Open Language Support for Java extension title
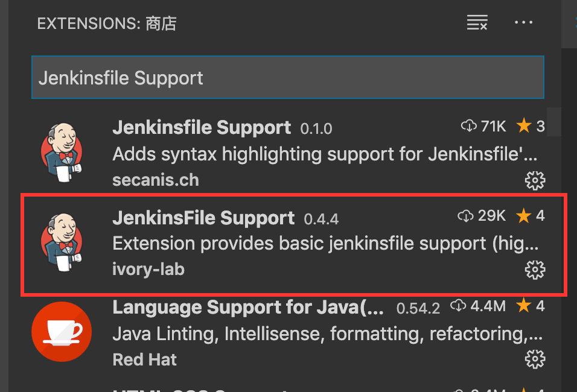This screenshot has width=577, height=392. [248, 307]
